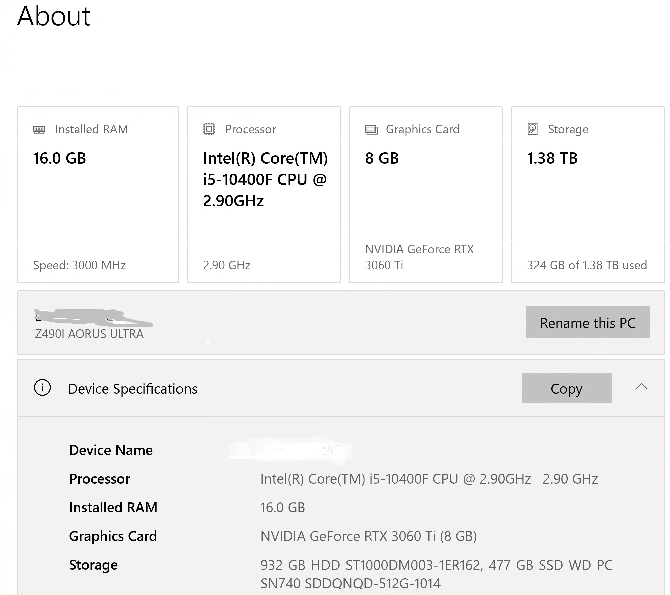Image resolution: width=670 pixels, height=595 pixels.
Task: Click the Storage drive icon
Action: pos(533,129)
